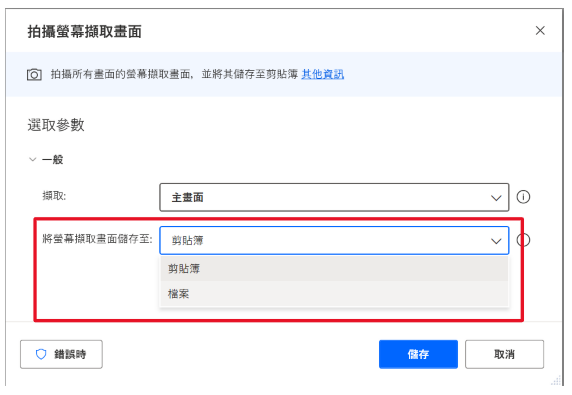Click the info icon beside the 擷取 dropdown
The width and height of the screenshot is (572, 395).
point(523,197)
